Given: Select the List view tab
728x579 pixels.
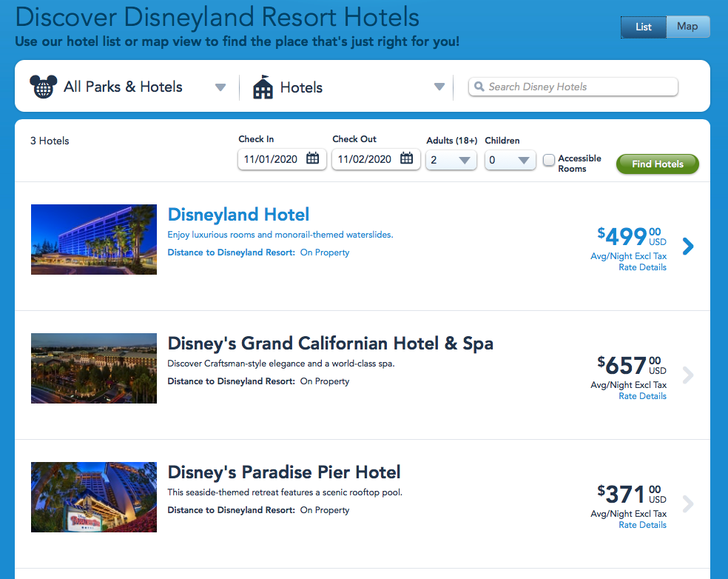Looking at the screenshot, I should click(x=644, y=27).
